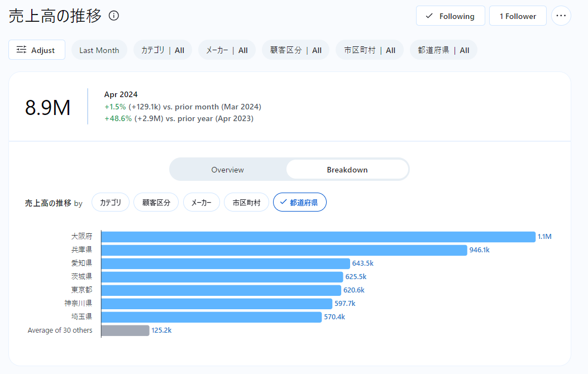Click the gray Average of 30 others bar

pos(125,330)
